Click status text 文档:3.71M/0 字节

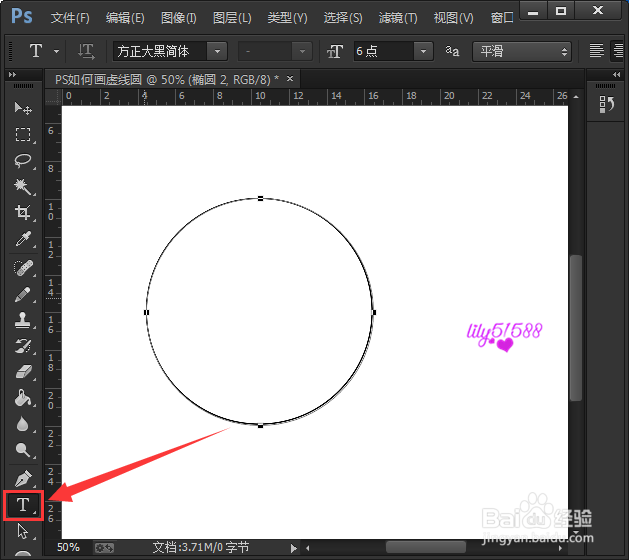pos(201,548)
